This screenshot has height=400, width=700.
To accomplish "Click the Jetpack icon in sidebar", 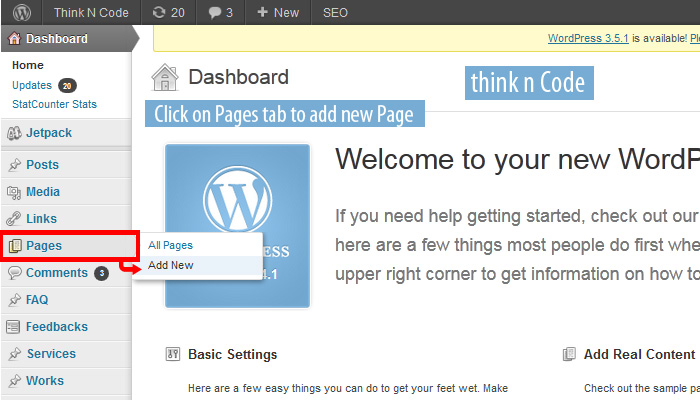I will [14, 133].
